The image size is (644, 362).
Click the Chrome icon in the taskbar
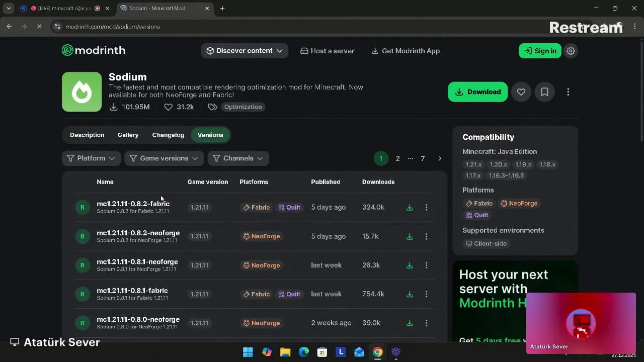click(x=377, y=352)
